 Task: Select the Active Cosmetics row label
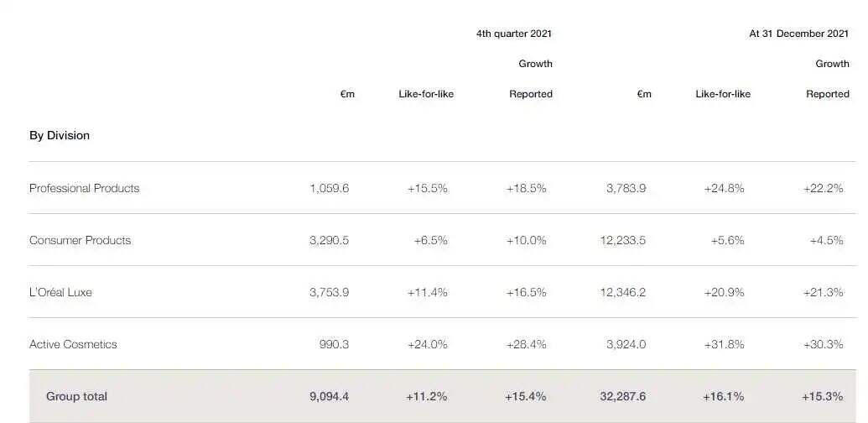73,344
